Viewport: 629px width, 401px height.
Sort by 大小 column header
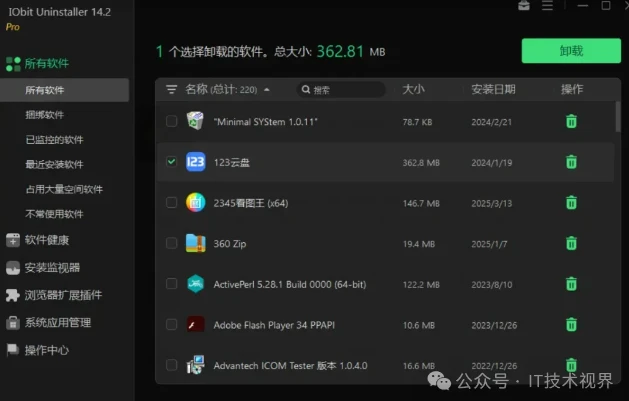tap(413, 89)
